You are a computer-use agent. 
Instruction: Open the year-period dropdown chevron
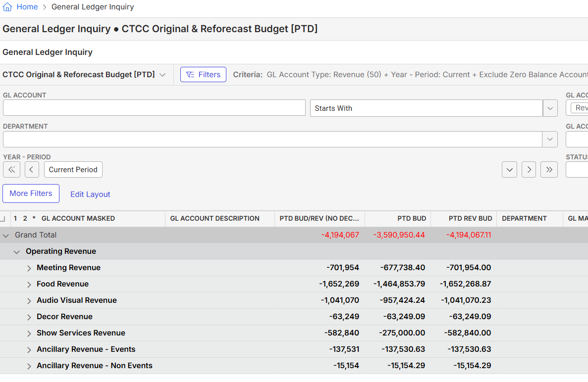[510, 170]
